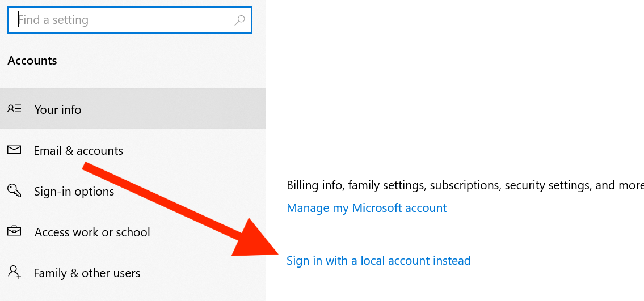Click the Your info person icon
Viewport: 644px width, 301px height.
[14, 109]
